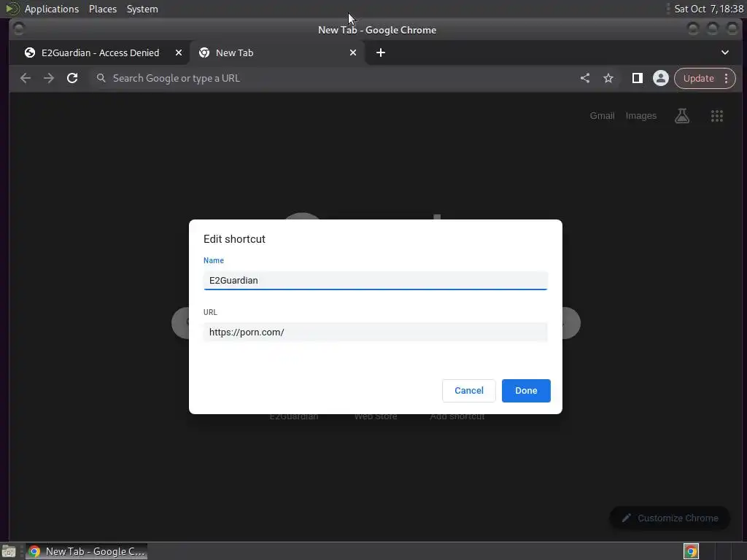
Task: Bookmark this tab with the star icon
Action: pyautogui.click(x=608, y=78)
